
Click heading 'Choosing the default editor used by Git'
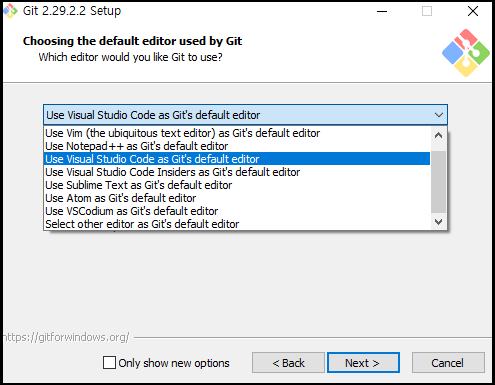click(x=132, y=41)
